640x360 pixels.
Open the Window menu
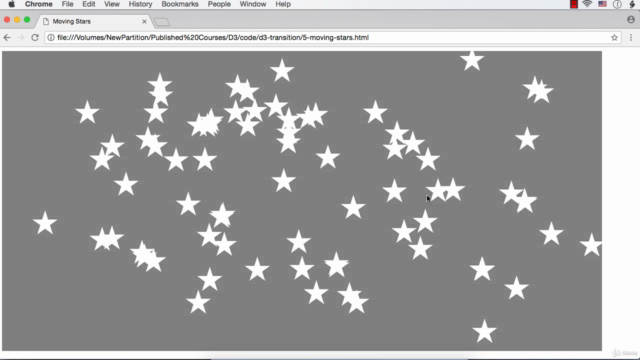[x=253, y=4]
